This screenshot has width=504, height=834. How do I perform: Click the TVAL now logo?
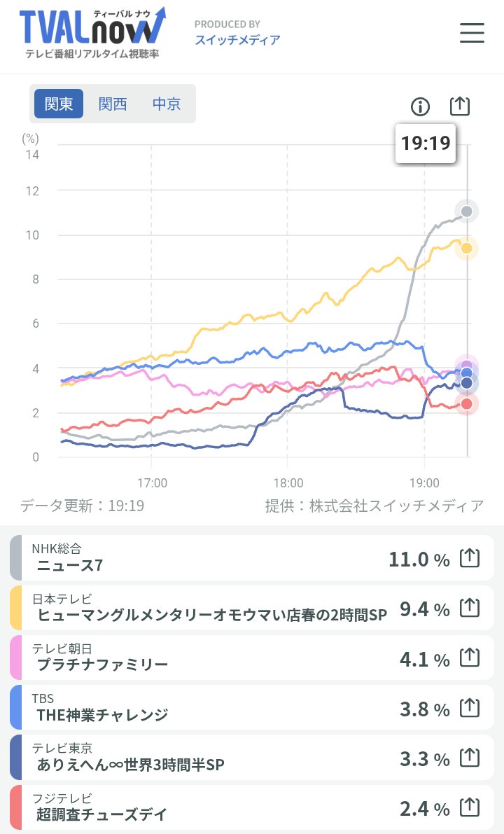(92, 33)
